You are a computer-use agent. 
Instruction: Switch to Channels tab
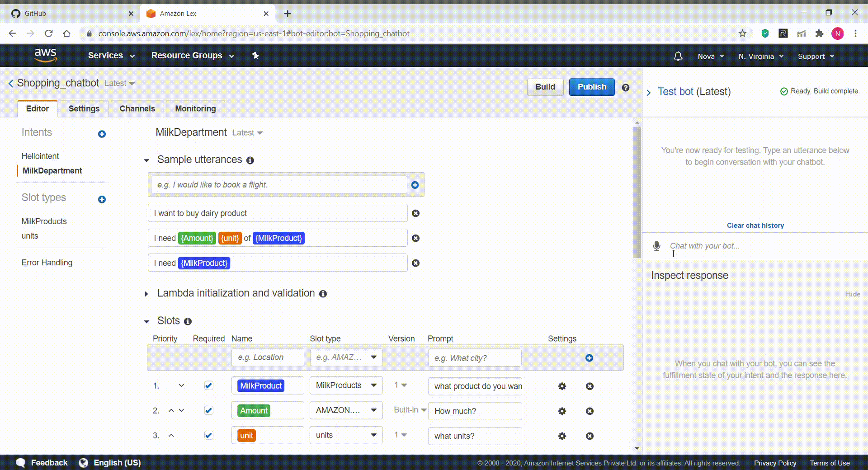point(137,108)
